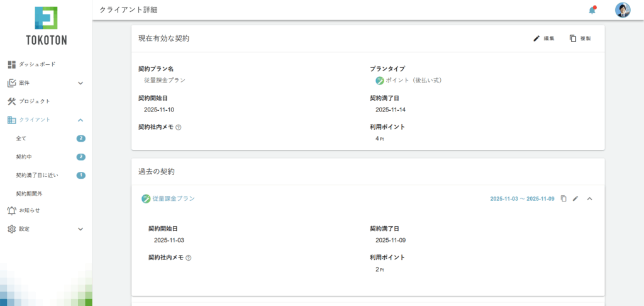Click the copy icon for past contract
Screen dimensions: 644x306
point(563,198)
